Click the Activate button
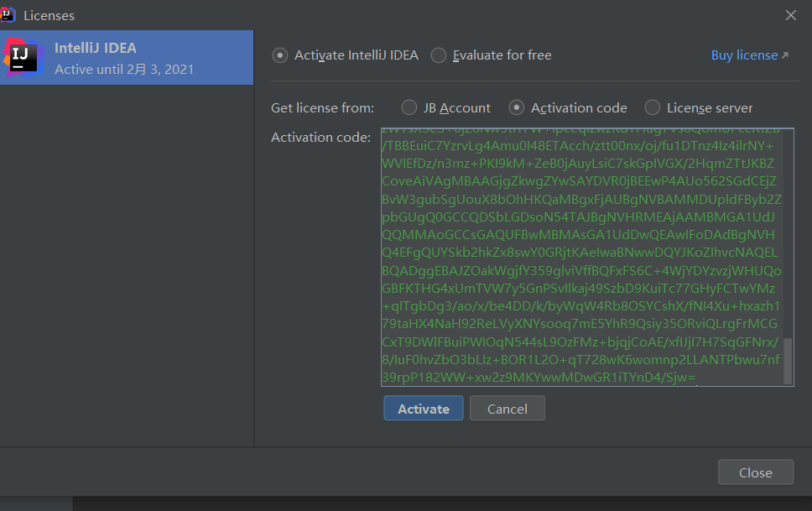 [x=424, y=409]
